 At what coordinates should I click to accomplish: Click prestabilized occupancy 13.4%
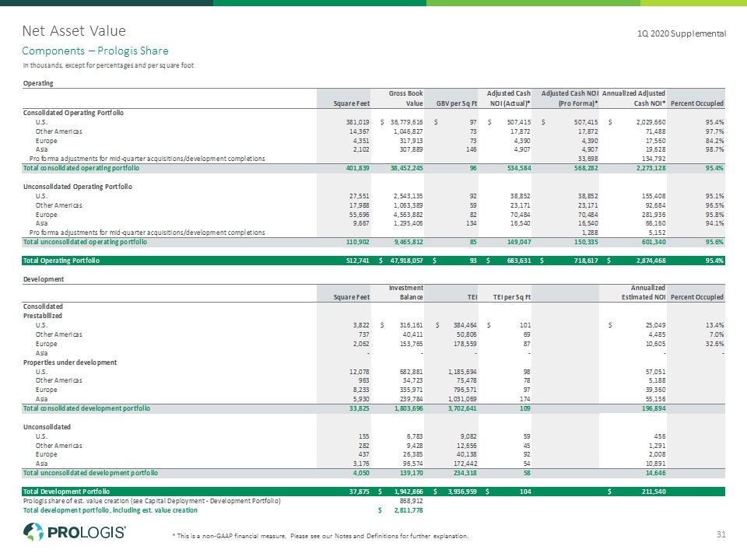pyautogui.click(x=714, y=325)
